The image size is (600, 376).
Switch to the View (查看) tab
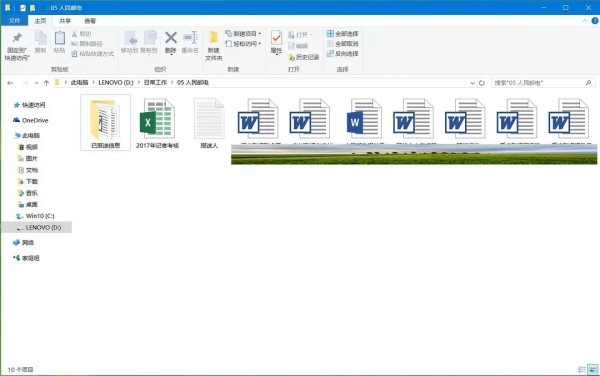(90, 21)
